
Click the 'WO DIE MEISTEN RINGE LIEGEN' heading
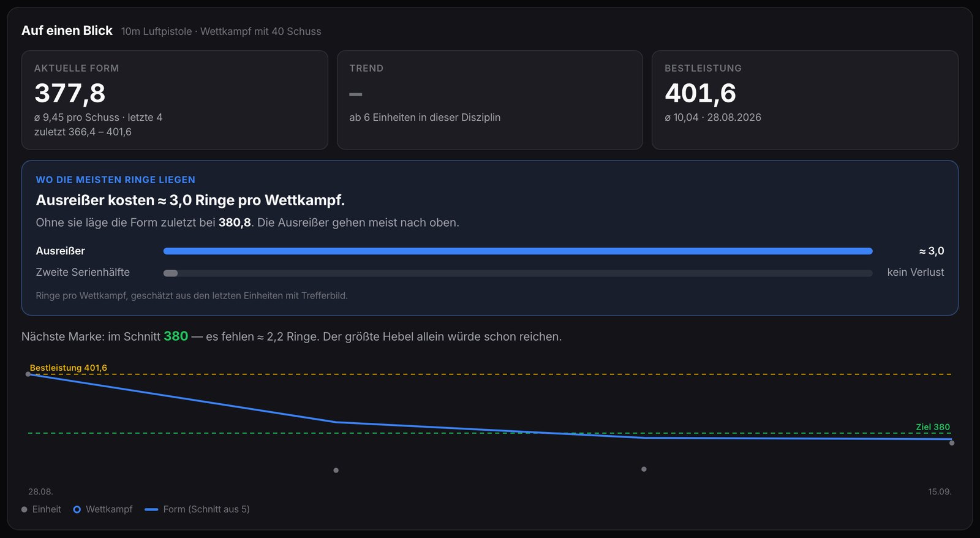pyautogui.click(x=116, y=180)
